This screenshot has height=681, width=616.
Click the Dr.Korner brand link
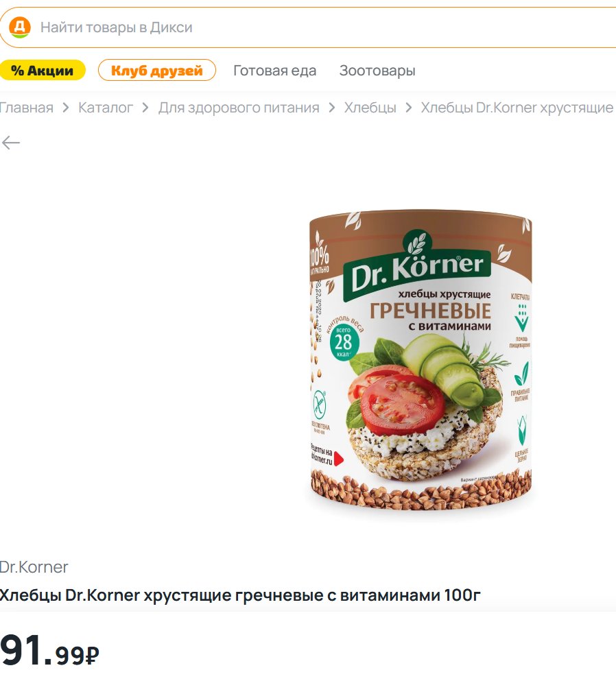click(34, 566)
